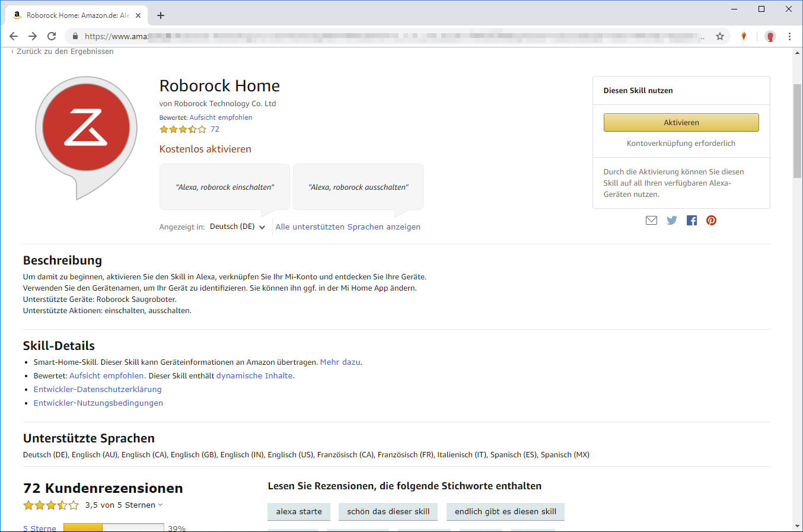Click the 5 Sterne reviews link
The width and height of the screenshot is (803, 532).
tap(40, 528)
